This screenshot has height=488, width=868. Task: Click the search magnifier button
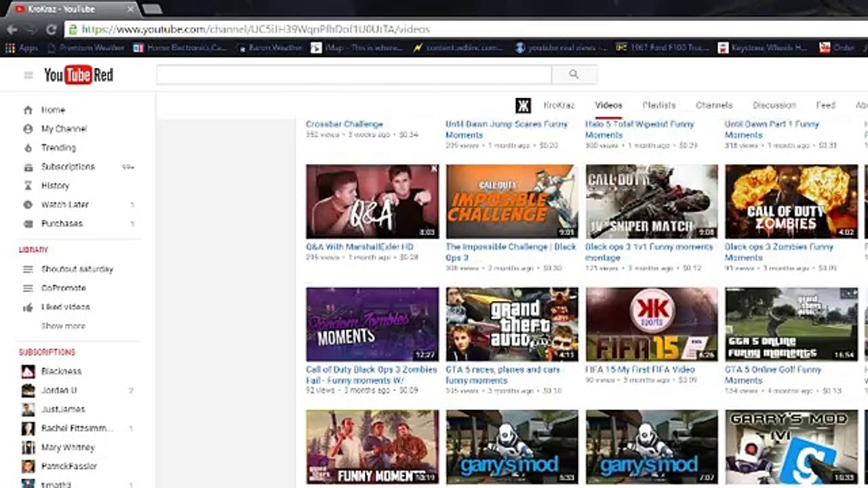pyautogui.click(x=574, y=75)
